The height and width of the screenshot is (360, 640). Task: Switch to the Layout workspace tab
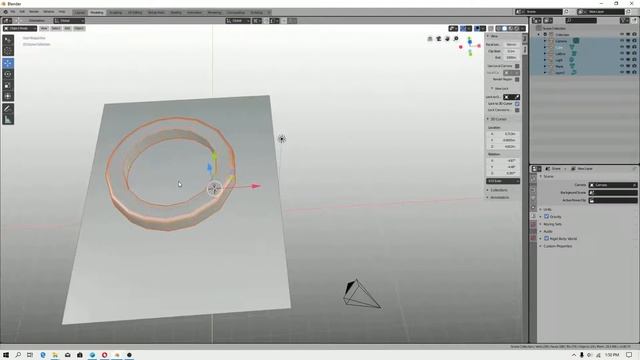(79, 13)
